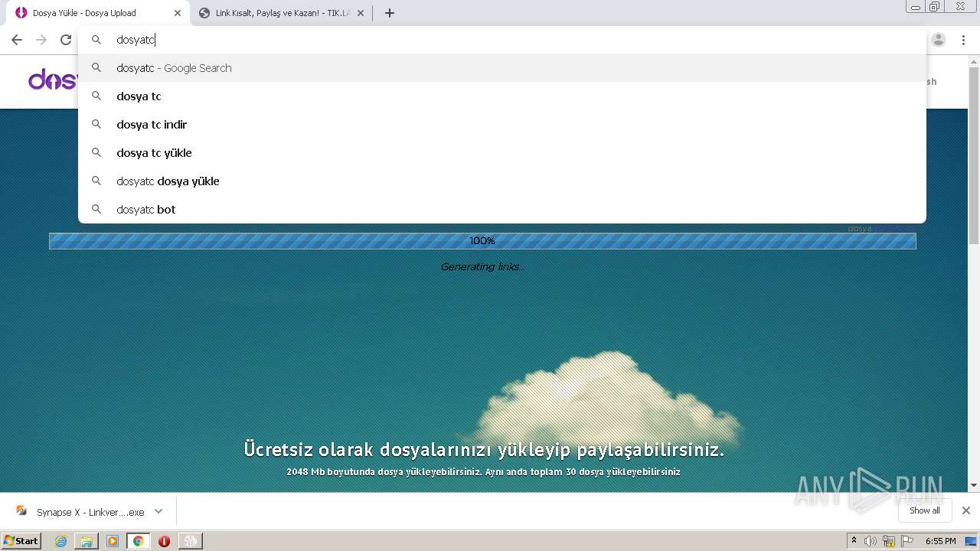
Task: Pick suggestion 'dosyatc bot'
Action: 502,210
